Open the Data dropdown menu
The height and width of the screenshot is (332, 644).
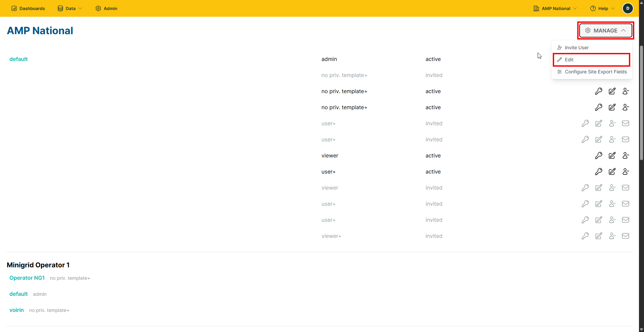(70, 8)
